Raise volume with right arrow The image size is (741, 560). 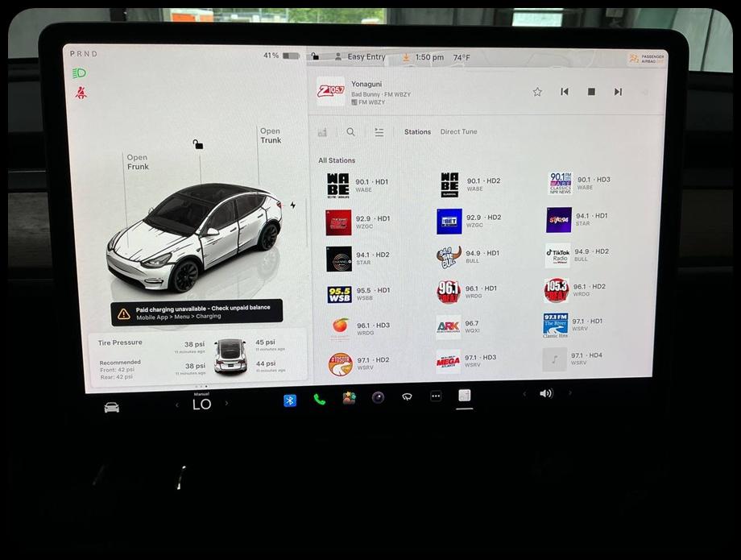coord(570,392)
